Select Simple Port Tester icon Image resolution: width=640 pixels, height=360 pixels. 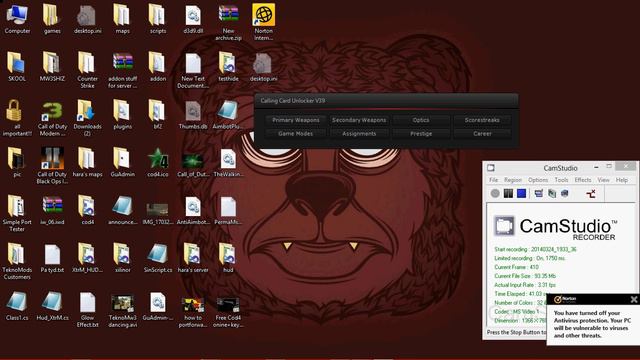(17, 213)
